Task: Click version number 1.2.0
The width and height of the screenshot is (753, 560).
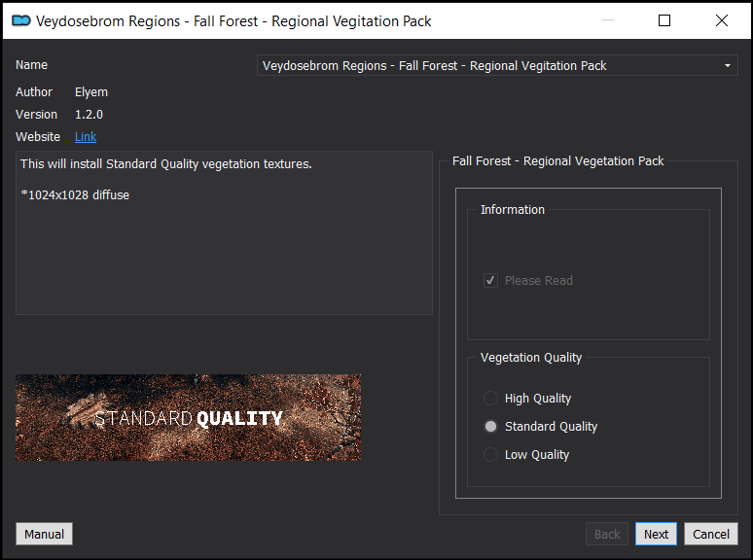Action: pyautogui.click(x=89, y=114)
